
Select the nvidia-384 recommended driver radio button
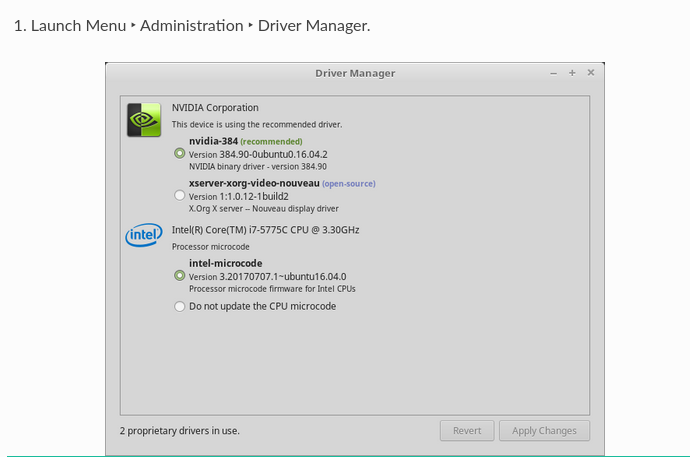(180, 154)
